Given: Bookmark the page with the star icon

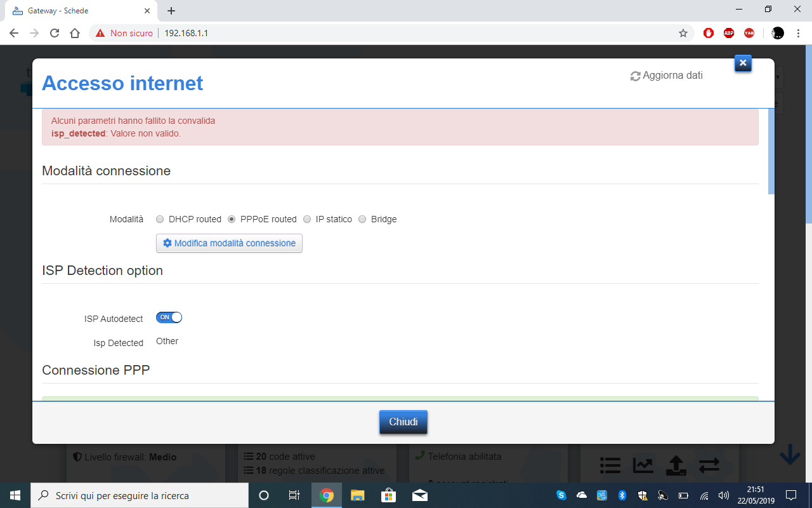Looking at the screenshot, I should pos(684,33).
